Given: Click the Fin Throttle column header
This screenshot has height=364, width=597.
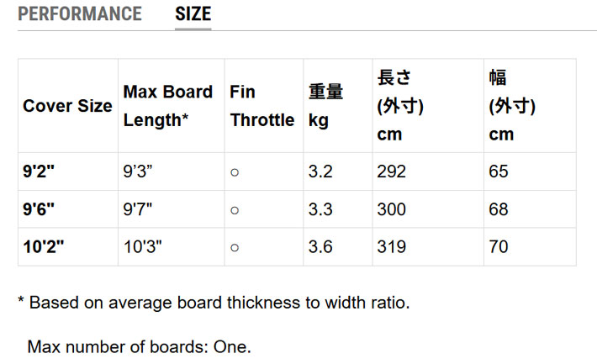Looking at the screenshot, I should point(262,106).
